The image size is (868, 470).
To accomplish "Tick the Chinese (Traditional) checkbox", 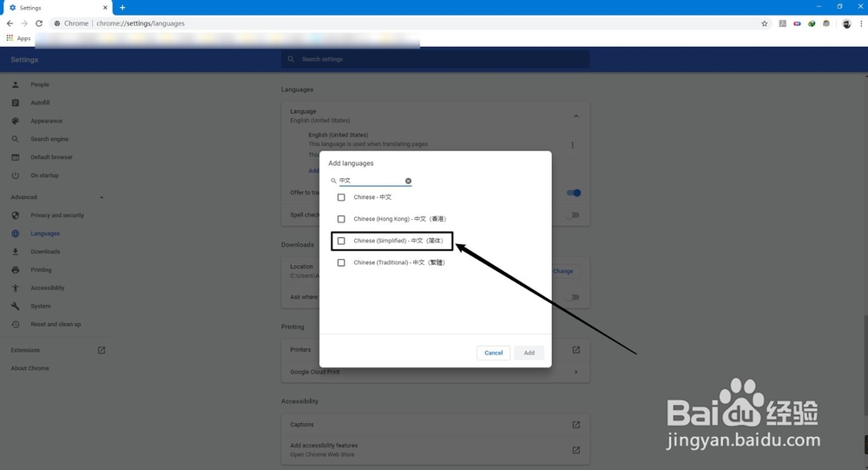I will [341, 262].
